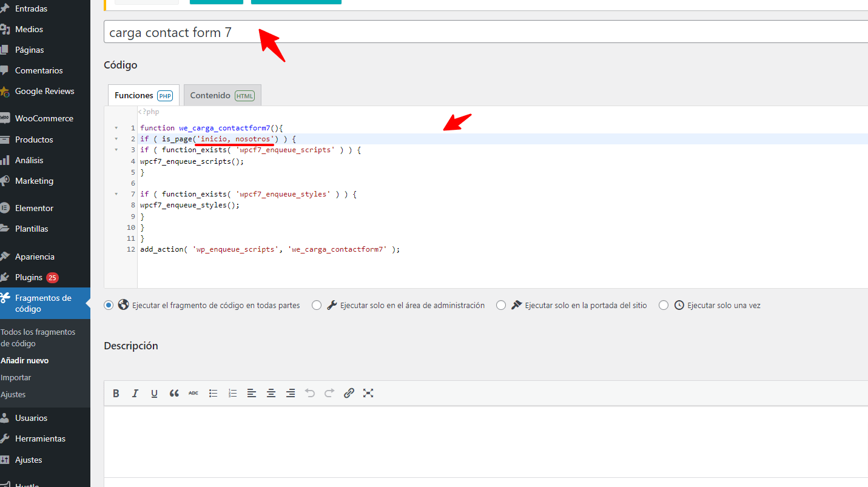The width and height of the screenshot is (868, 487).
Task: Toggle underline in description editor
Action: pos(155,393)
